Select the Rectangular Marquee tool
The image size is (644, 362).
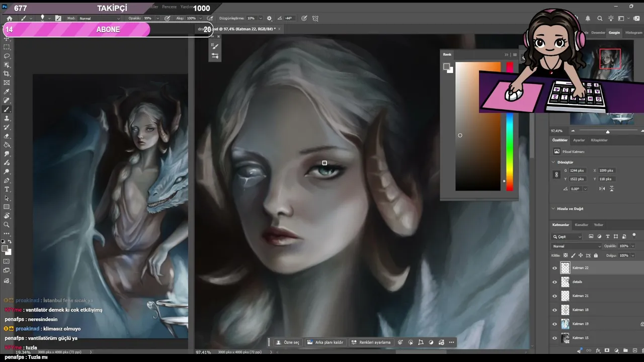click(x=7, y=47)
